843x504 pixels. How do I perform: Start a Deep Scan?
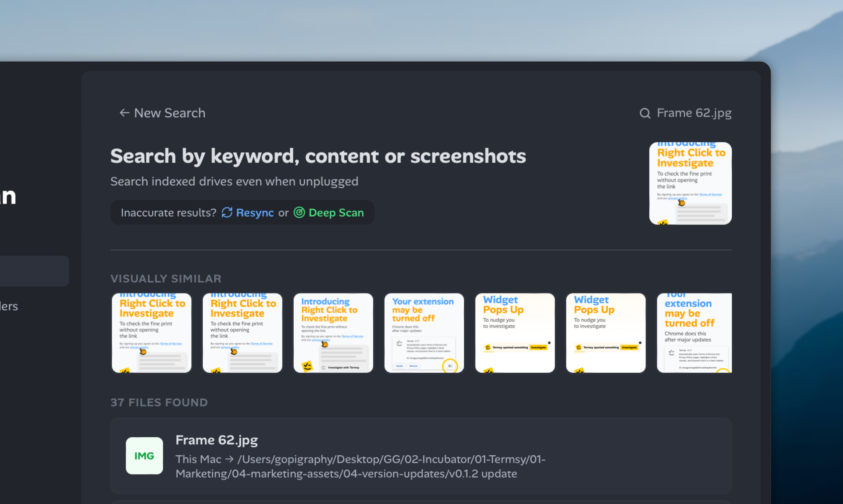[336, 212]
